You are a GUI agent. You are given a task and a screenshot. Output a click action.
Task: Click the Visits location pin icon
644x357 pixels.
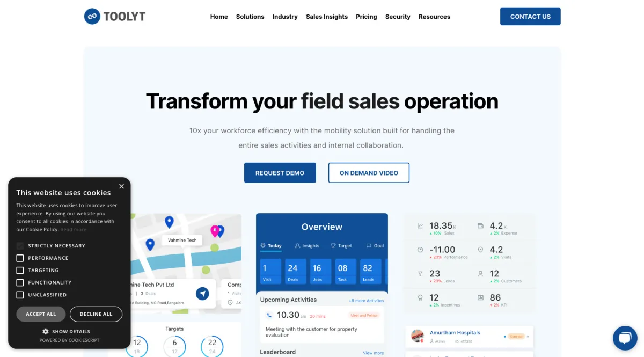[480, 250]
